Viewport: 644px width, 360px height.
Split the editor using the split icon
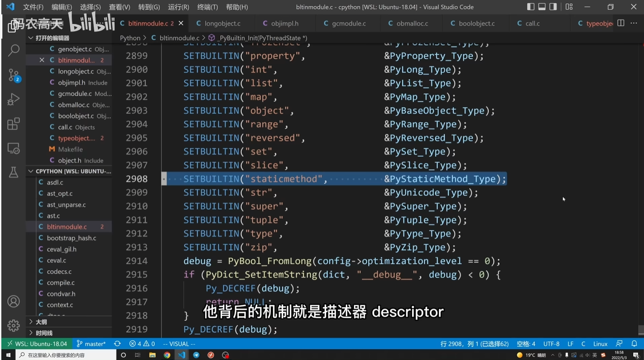(x=622, y=23)
